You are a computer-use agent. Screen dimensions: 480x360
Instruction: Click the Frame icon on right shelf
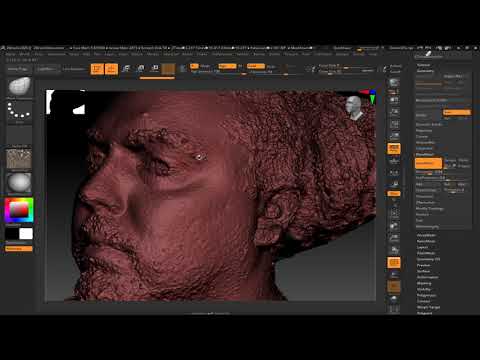coord(394,213)
